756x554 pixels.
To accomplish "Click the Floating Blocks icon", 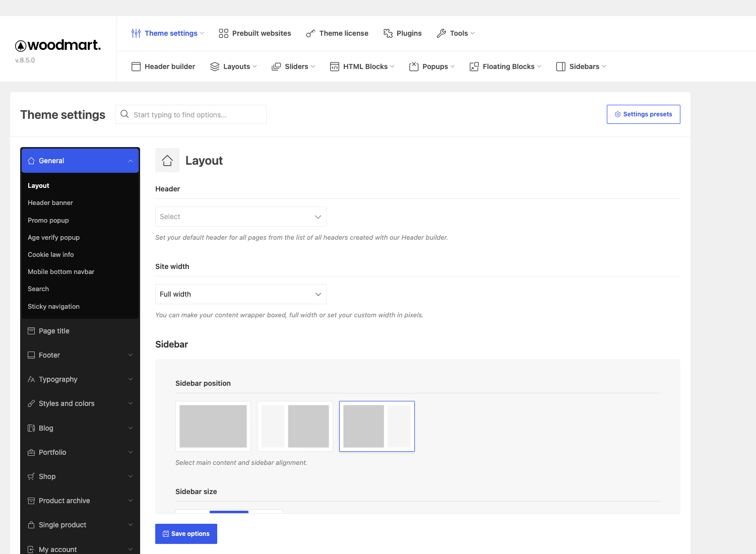I will point(474,66).
